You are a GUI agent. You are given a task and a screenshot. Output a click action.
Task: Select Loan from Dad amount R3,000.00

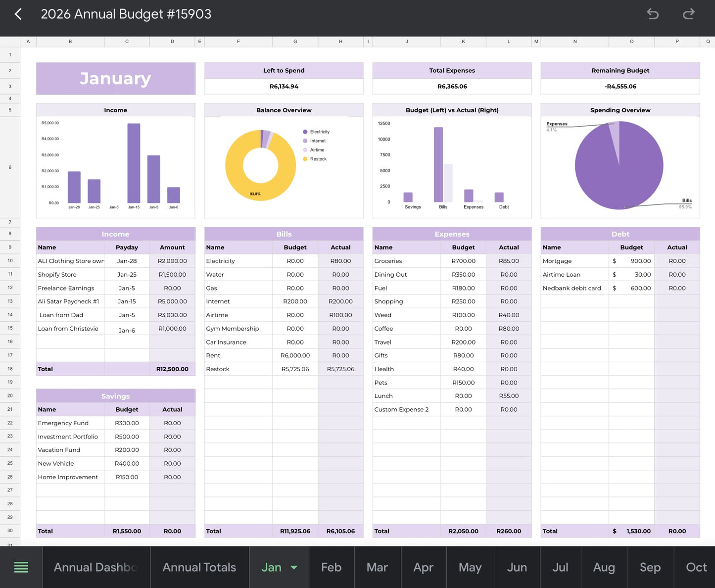coord(172,315)
